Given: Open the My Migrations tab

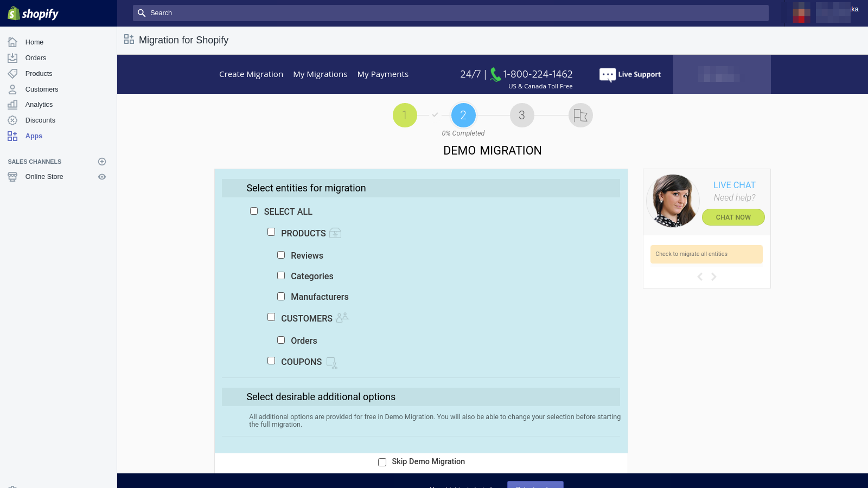Looking at the screenshot, I should coord(320,74).
